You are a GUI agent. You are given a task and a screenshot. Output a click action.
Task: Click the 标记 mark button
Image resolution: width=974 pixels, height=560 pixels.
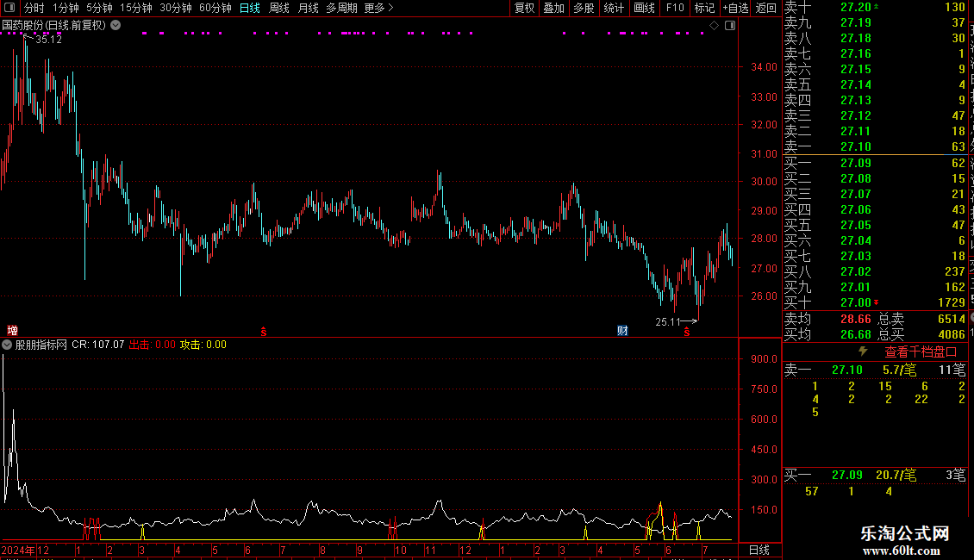pos(704,8)
